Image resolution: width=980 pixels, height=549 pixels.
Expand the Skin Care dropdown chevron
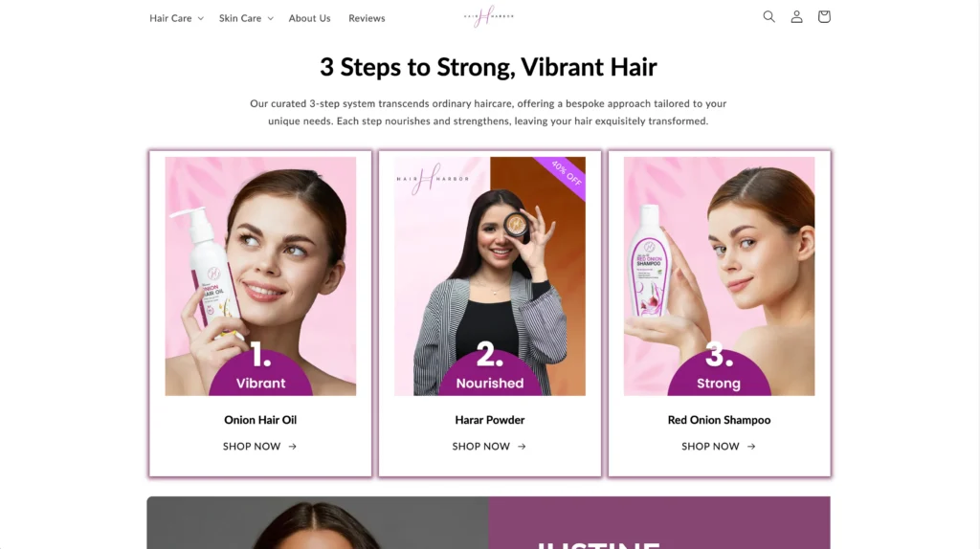click(x=271, y=19)
